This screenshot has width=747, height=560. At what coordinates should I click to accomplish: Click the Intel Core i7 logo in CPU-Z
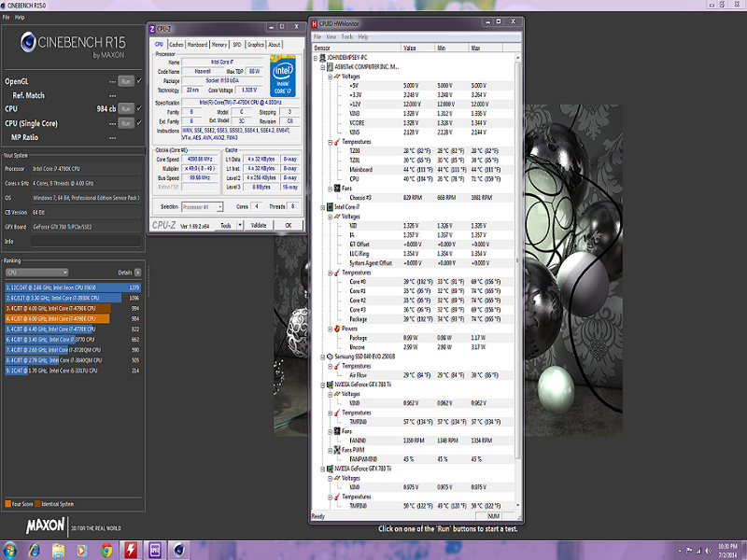[x=283, y=77]
